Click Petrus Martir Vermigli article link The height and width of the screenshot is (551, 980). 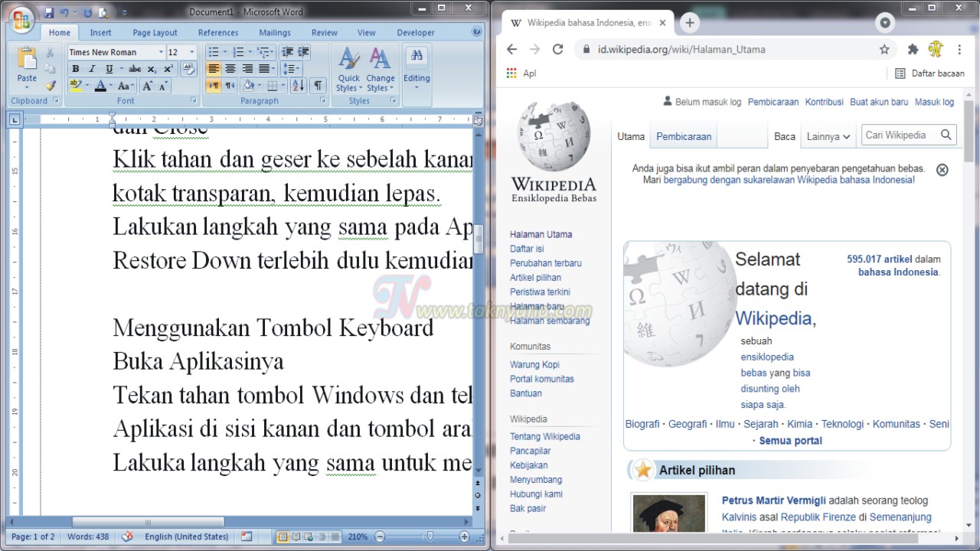pos(773,500)
